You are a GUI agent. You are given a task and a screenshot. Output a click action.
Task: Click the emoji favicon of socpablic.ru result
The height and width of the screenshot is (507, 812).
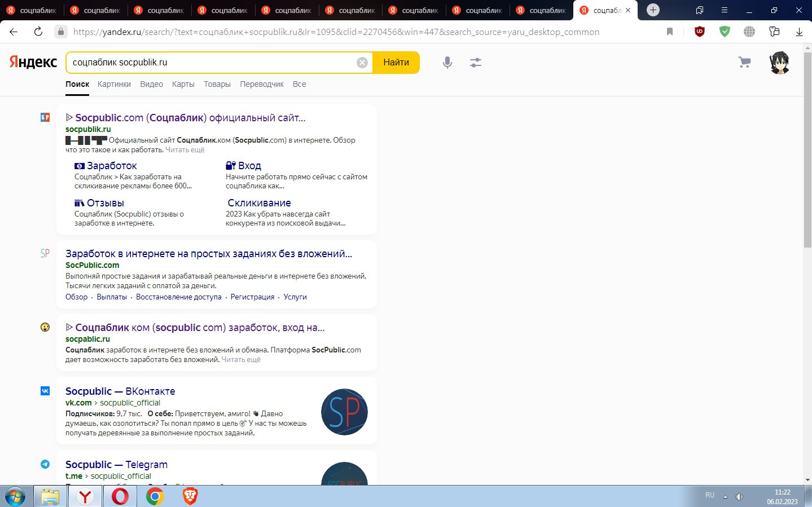coord(45,327)
